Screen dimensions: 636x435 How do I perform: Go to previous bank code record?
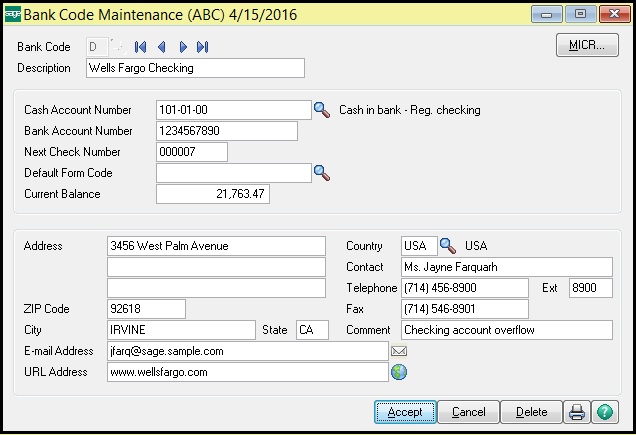(x=161, y=47)
